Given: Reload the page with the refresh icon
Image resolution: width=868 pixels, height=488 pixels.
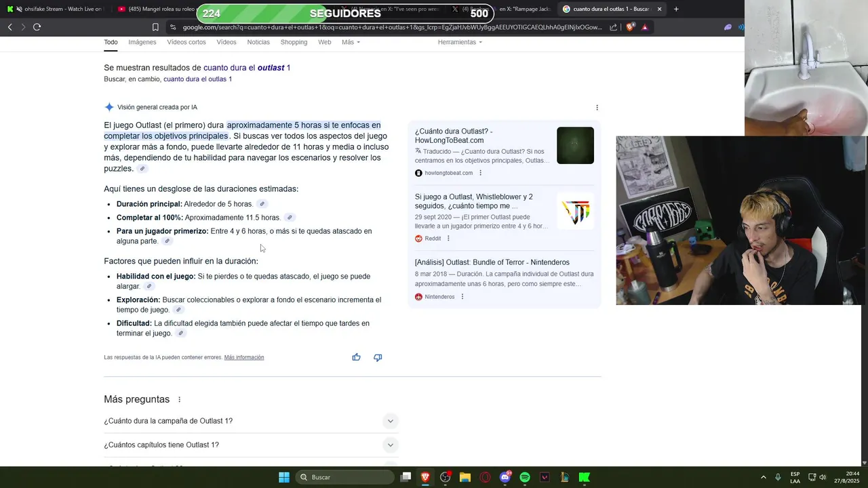Looking at the screenshot, I should pyautogui.click(x=37, y=27).
